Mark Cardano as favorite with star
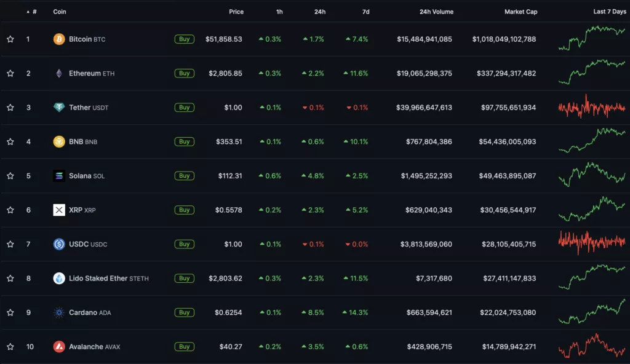 point(10,312)
